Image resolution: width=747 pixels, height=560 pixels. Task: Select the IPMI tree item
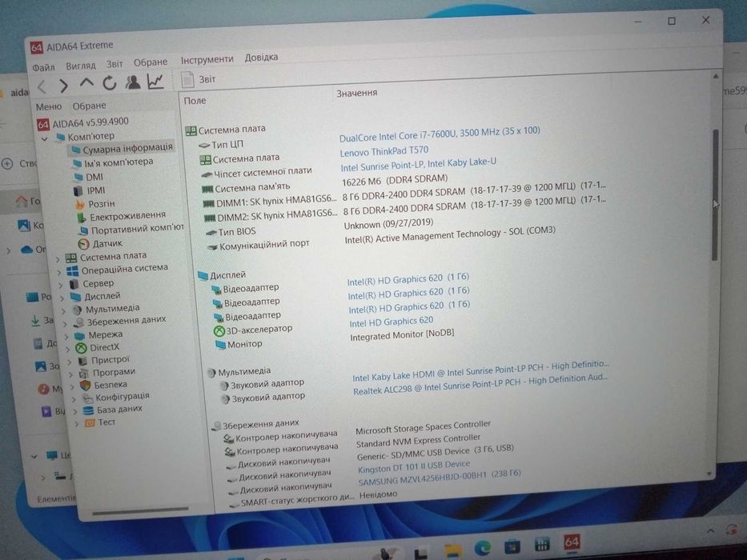point(90,190)
